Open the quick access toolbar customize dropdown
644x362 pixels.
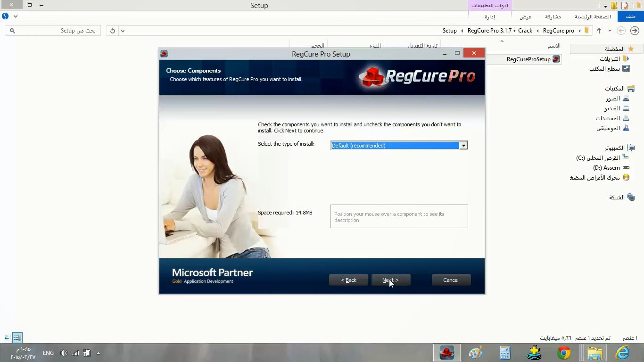point(605,6)
